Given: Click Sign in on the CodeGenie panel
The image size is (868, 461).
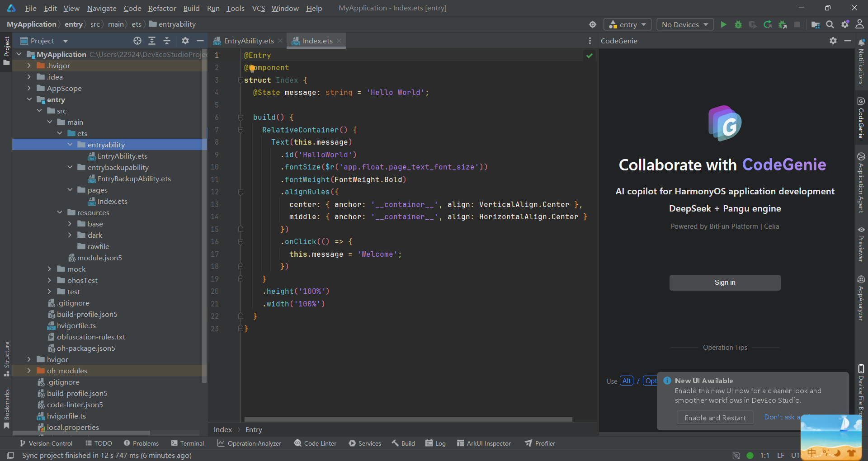Looking at the screenshot, I should pos(725,282).
